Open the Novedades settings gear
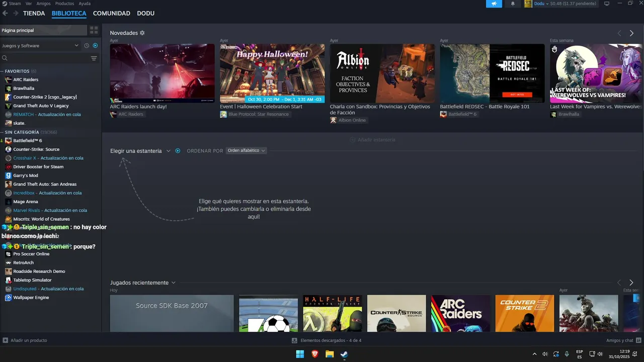This screenshot has height=362, width=644. (x=142, y=33)
